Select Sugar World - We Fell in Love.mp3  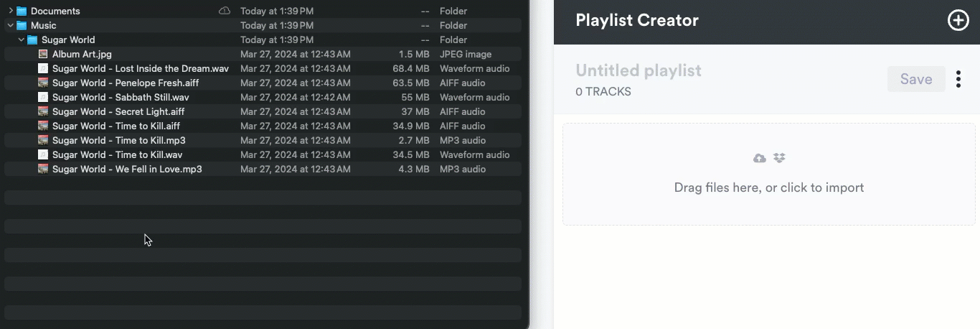[x=127, y=170]
